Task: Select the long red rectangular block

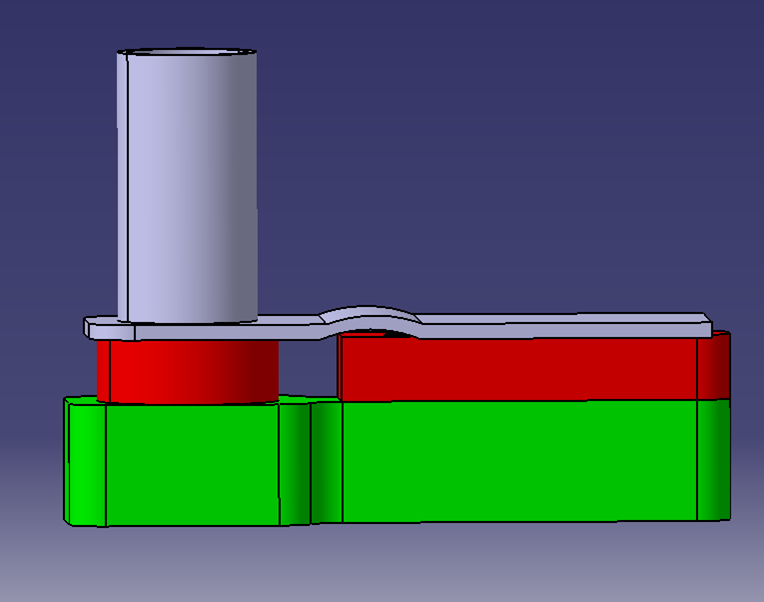Action: (534, 368)
